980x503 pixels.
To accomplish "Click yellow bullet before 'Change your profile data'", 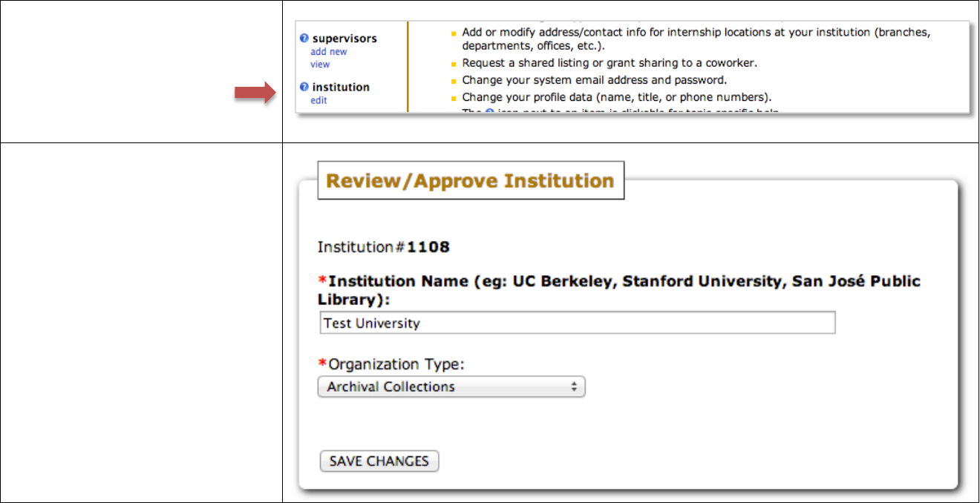I will (x=454, y=98).
